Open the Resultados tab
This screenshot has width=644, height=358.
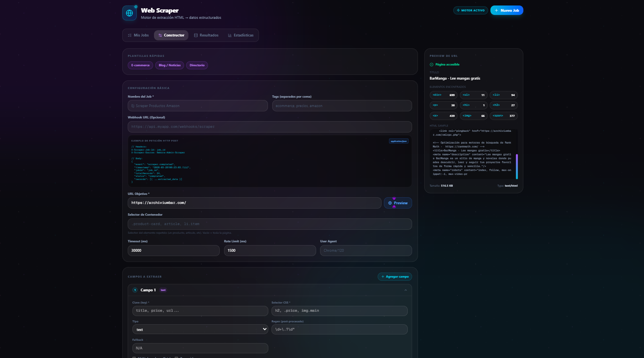206,35
